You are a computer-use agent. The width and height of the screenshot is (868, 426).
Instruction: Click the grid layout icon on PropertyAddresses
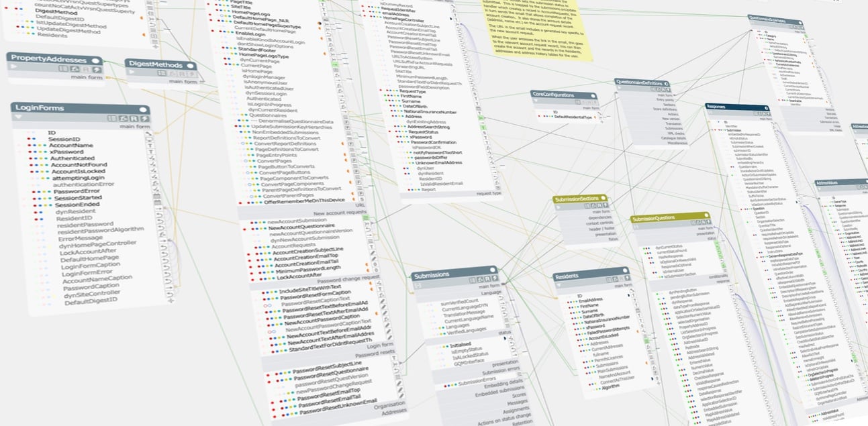pos(62,69)
